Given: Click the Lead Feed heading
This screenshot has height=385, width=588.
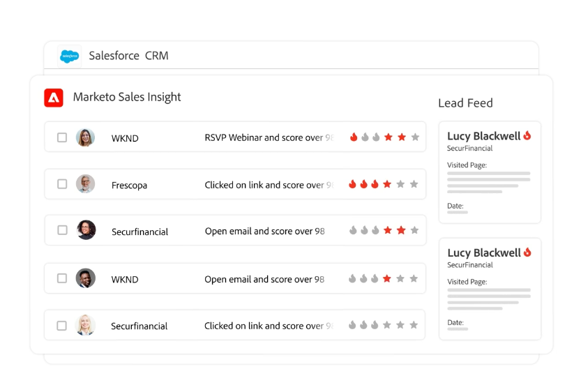Looking at the screenshot, I should point(465,103).
